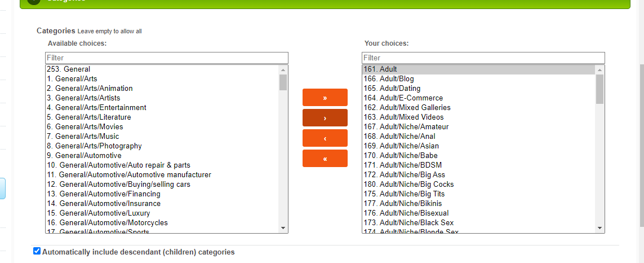644x263 pixels.
Task: Click the remove-all double left arrow button
Action: [x=325, y=158]
